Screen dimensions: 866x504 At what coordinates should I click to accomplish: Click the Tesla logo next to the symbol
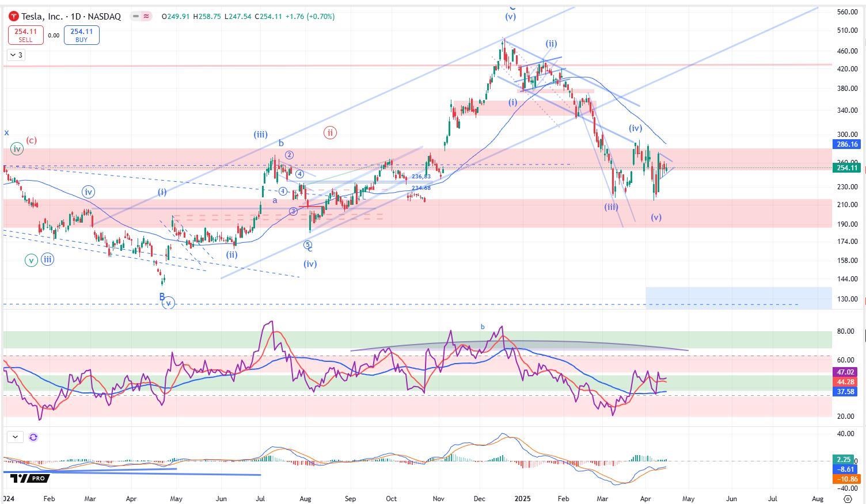14,16
